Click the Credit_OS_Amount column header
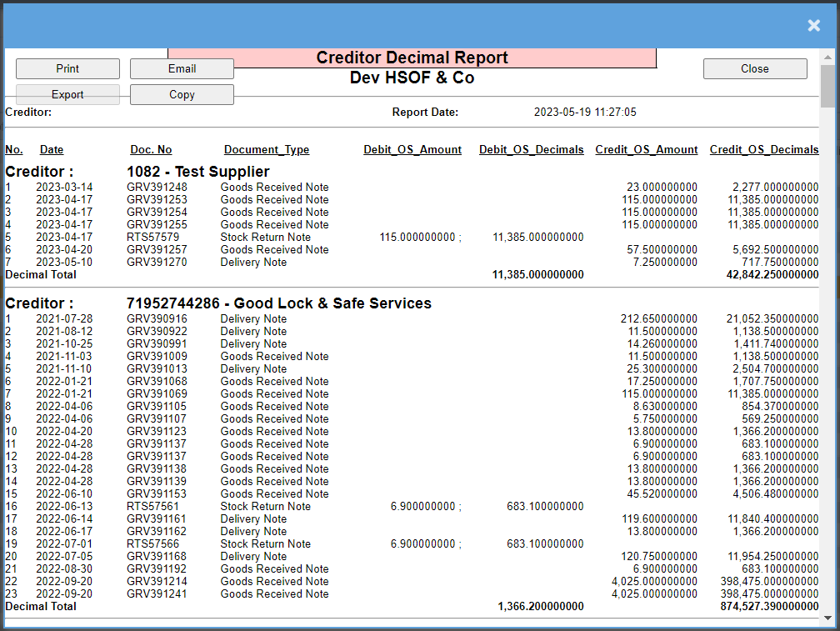The width and height of the screenshot is (840, 631). (647, 150)
